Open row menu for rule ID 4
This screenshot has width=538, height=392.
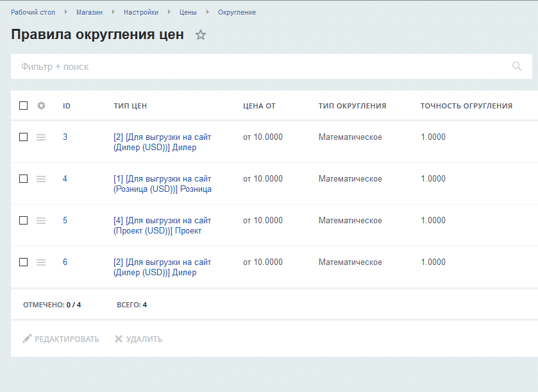click(41, 179)
